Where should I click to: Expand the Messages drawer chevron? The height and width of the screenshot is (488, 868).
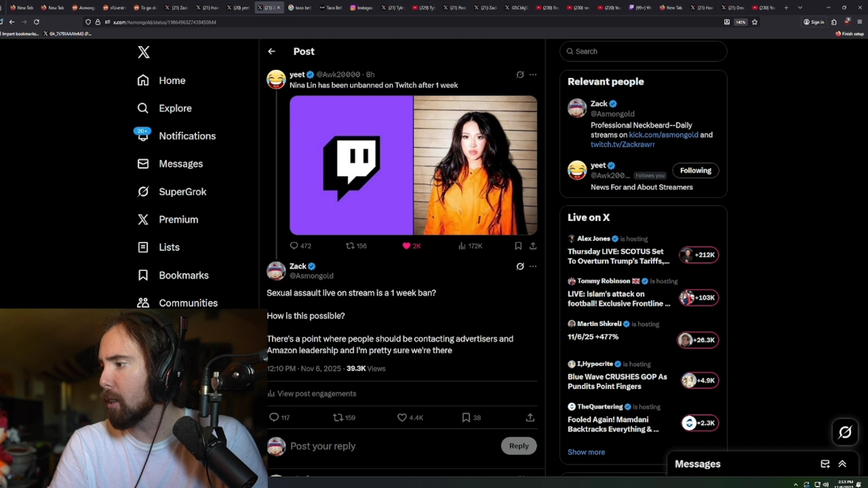[x=842, y=464]
